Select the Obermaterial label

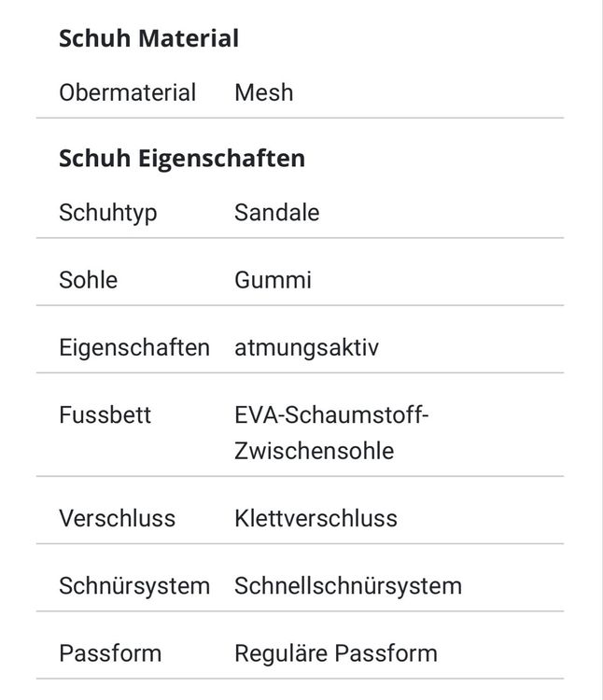(127, 92)
